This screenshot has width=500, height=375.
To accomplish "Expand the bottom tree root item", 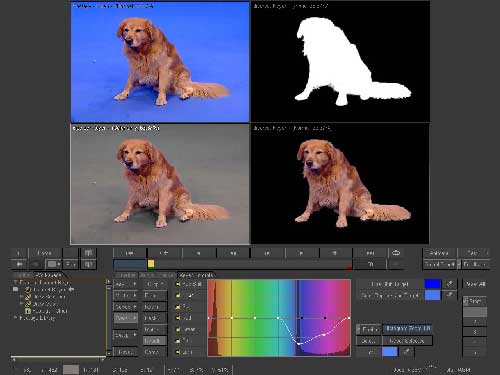I will click(x=15, y=318).
